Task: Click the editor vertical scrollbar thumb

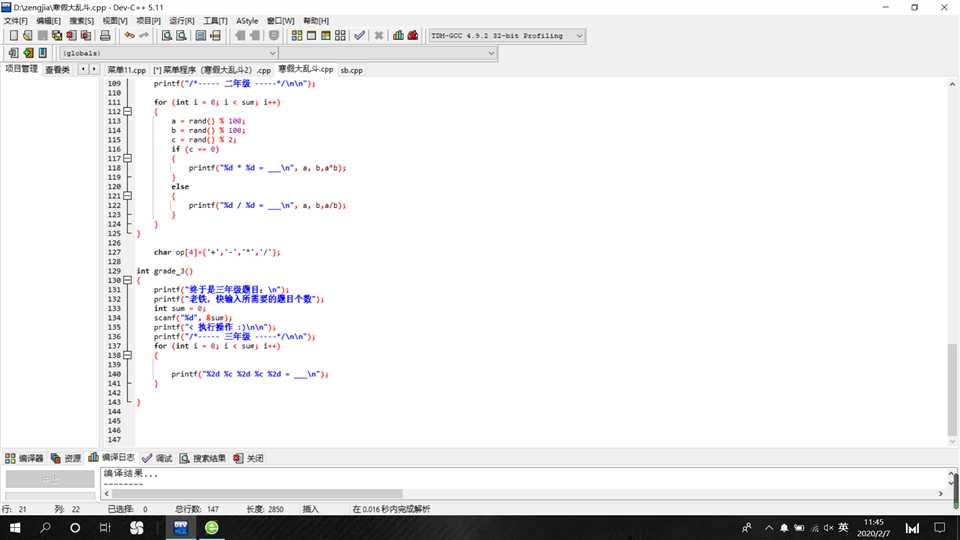Action: (952, 389)
